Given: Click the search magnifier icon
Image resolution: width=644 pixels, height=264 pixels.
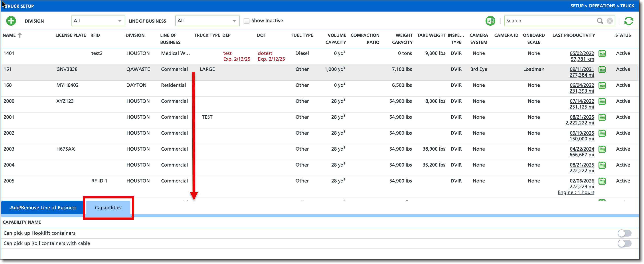Looking at the screenshot, I should pyautogui.click(x=600, y=21).
